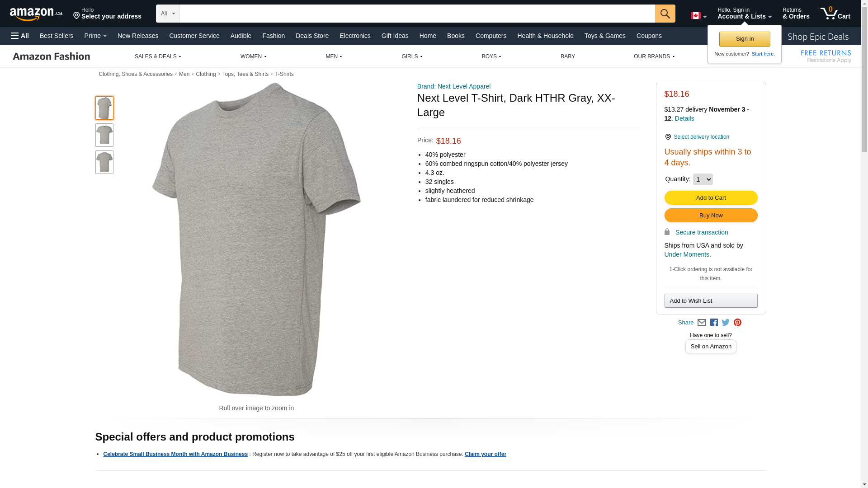Click the Add to Cart button
Screen dimensions: 868x488
[x=711, y=198]
